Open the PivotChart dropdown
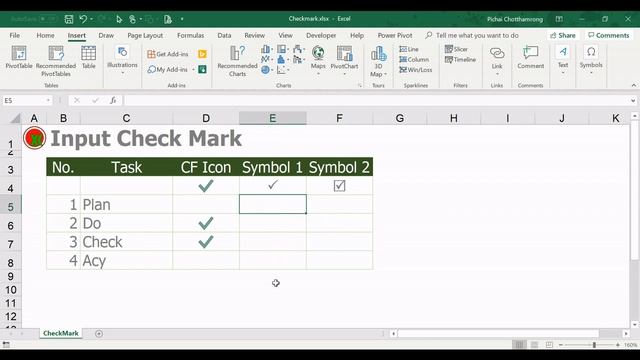 [x=344, y=60]
